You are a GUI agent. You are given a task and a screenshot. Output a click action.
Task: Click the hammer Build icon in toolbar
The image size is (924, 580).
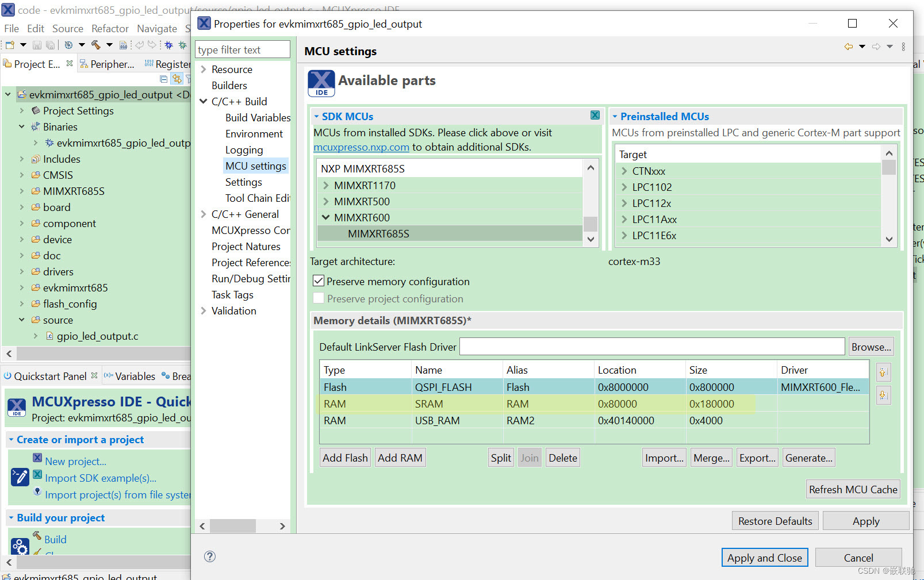point(95,45)
